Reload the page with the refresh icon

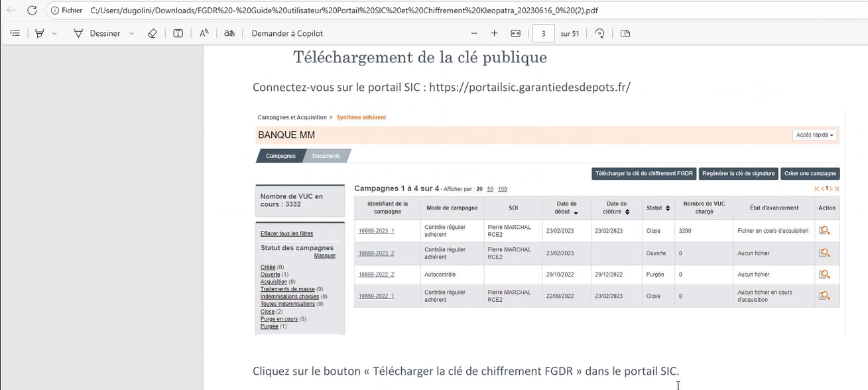(32, 11)
